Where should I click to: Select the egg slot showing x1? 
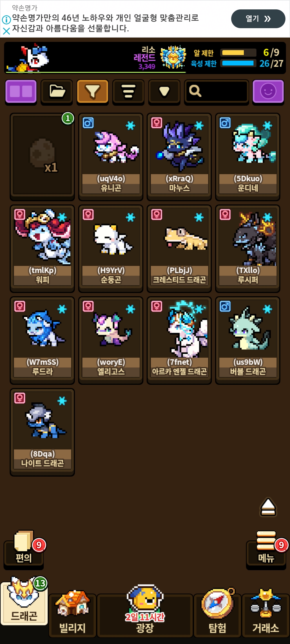[42, 157]
